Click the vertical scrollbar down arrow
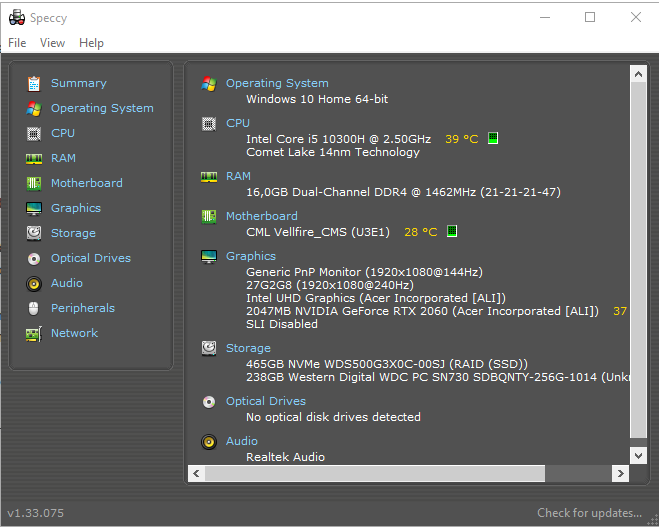 tap(638, 456)
